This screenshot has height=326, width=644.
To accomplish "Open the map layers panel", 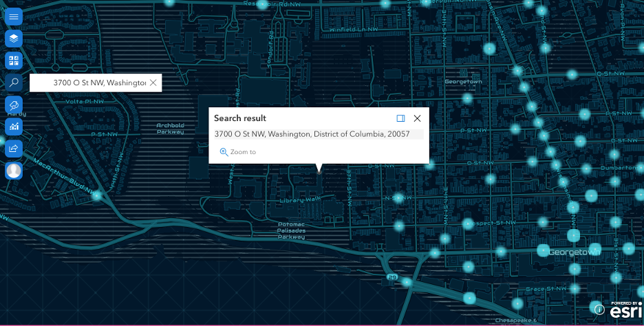I will click(x=14, y=39).
